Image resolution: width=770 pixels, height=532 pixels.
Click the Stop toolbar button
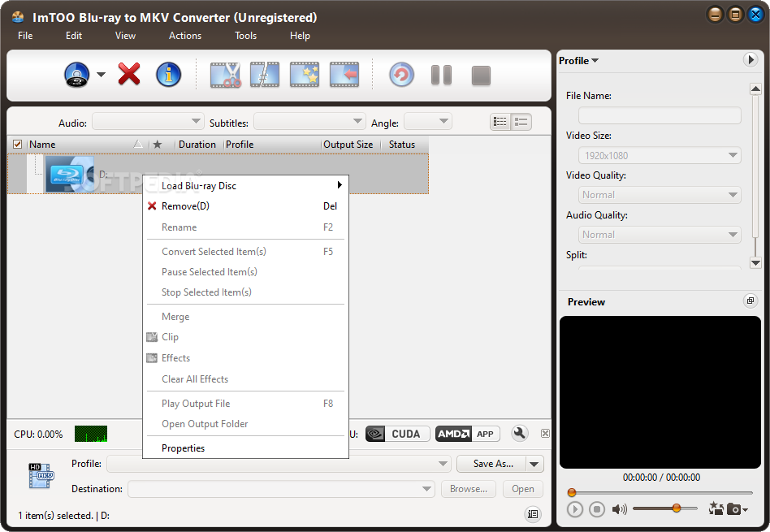pos(481,76)
